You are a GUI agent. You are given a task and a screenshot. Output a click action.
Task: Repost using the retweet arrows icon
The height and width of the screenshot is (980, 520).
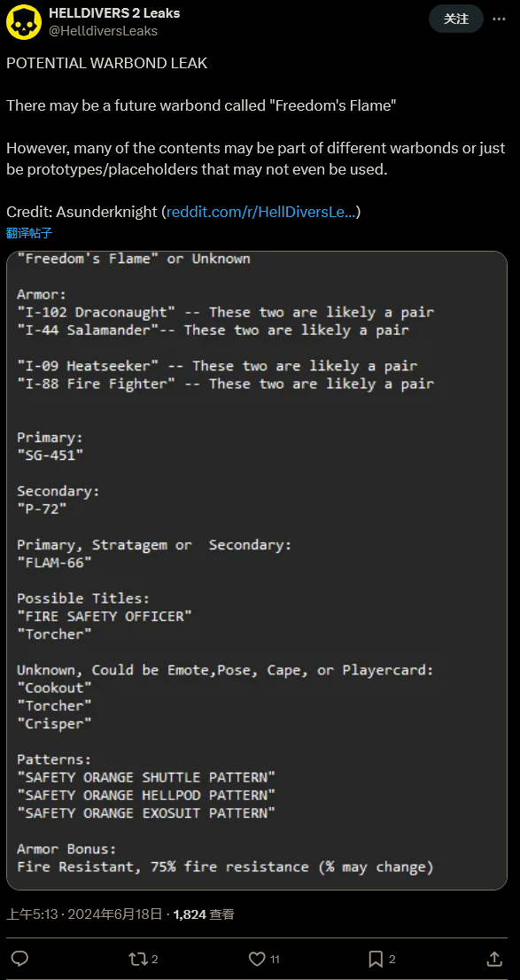coord(136,958)
